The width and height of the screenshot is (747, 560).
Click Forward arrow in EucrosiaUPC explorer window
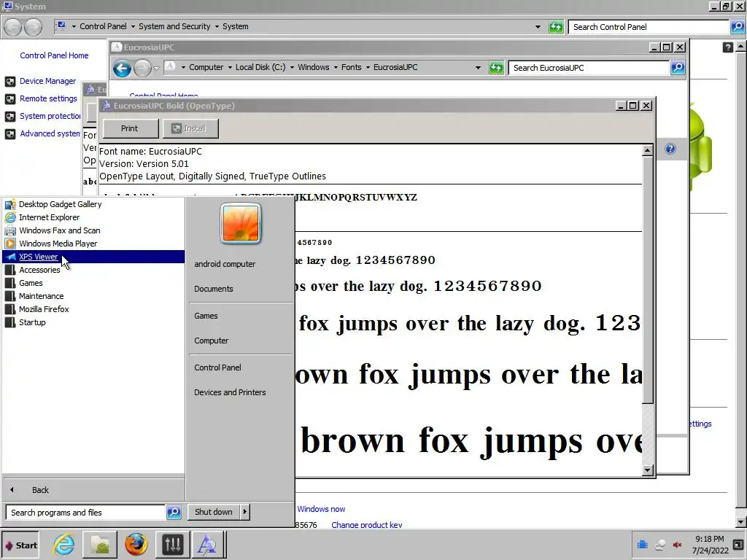(x=142, y=69)
